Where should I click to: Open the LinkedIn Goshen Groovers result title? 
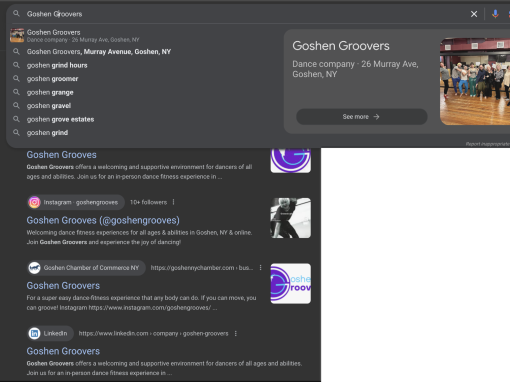pos(63,351)
